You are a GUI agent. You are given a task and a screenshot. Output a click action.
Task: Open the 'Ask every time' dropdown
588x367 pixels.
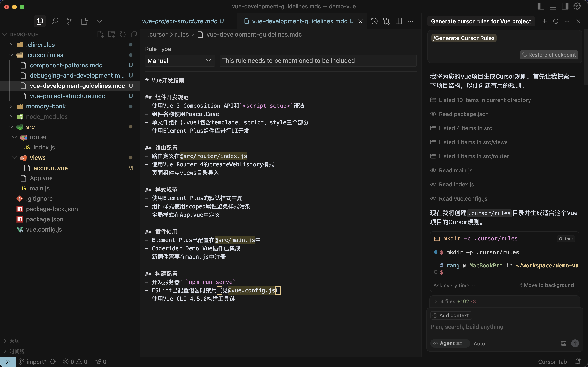[x=453, y=285]
